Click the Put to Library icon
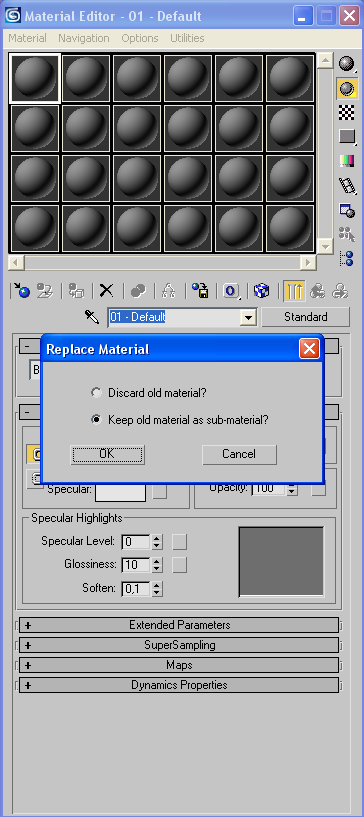This screenshot has width=364, height=817. (x=200, y=290)
